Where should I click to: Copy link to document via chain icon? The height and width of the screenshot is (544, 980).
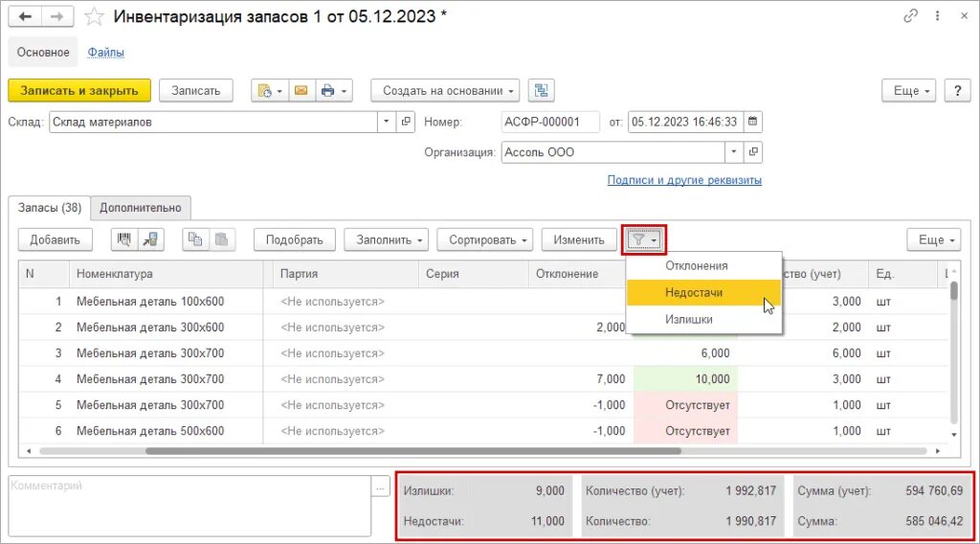coord(911,16)
